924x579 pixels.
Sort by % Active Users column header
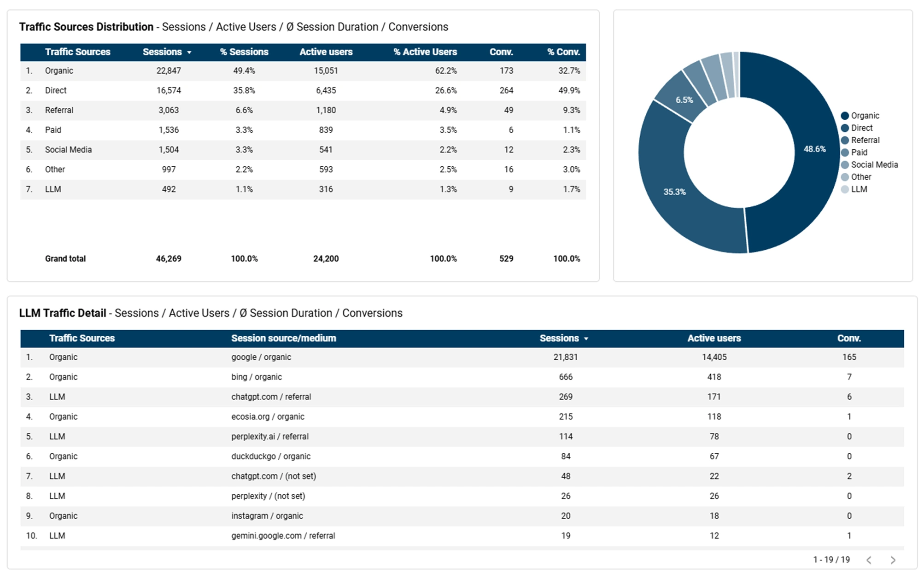point(425,52)
